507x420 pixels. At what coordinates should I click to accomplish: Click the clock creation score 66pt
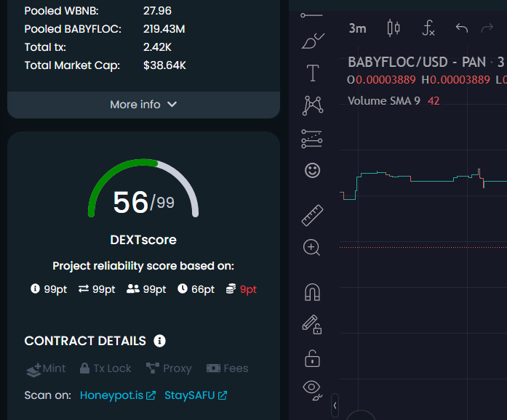(x=196, y=289)
